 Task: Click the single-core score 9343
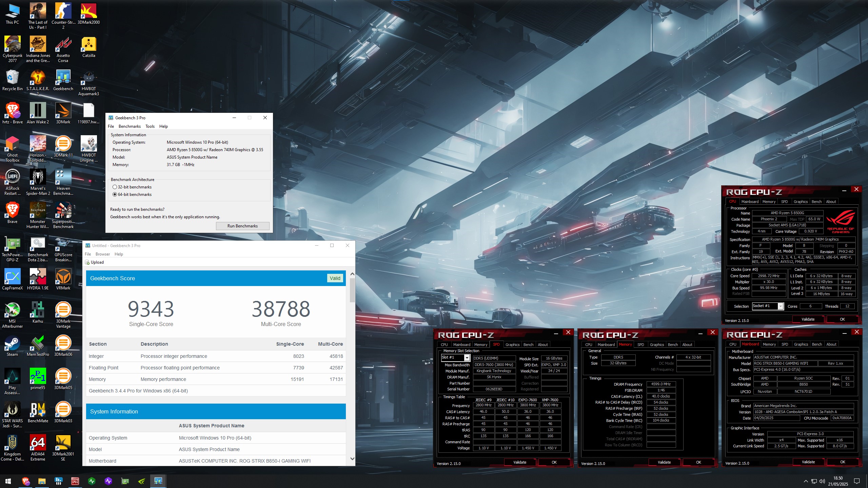[x=151, y=309]
